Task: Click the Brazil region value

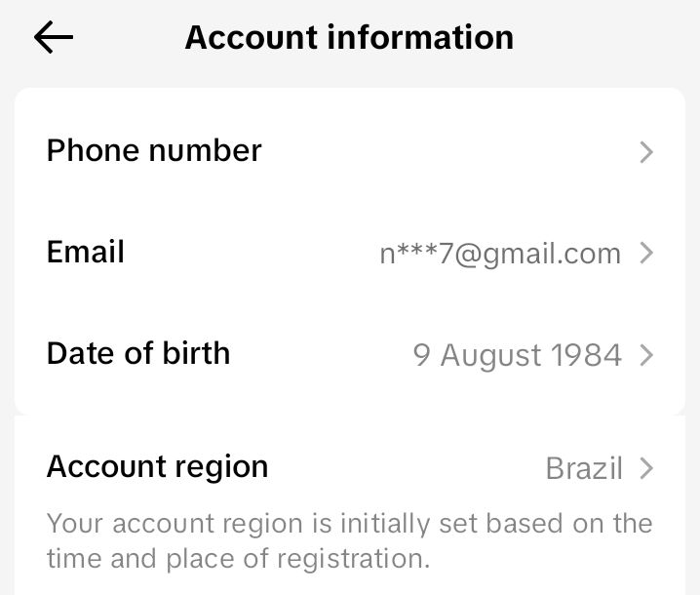Action: 584,468
